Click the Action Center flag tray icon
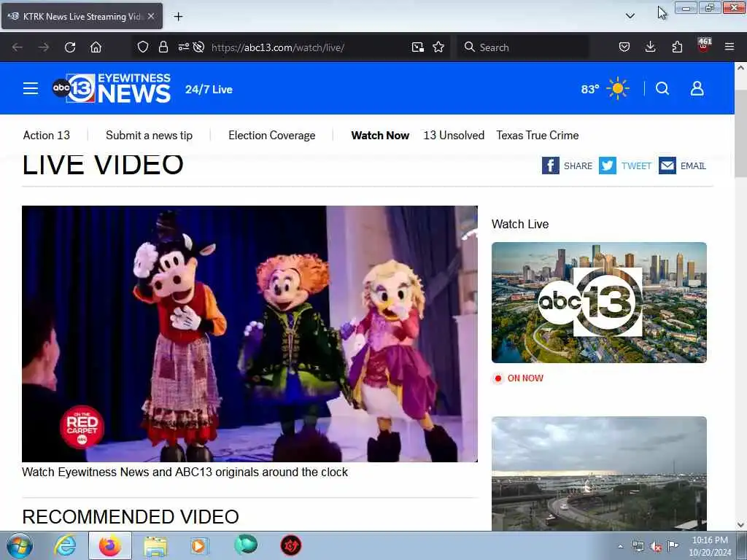Viewport: 747px width, 560px height. (673, 546)
